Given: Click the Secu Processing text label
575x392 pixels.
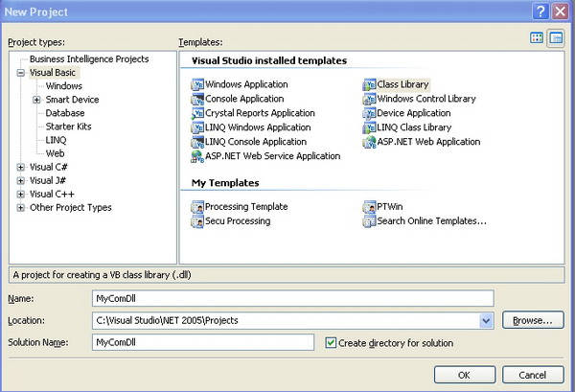Looking at the screenshot, I should [238, 221].
